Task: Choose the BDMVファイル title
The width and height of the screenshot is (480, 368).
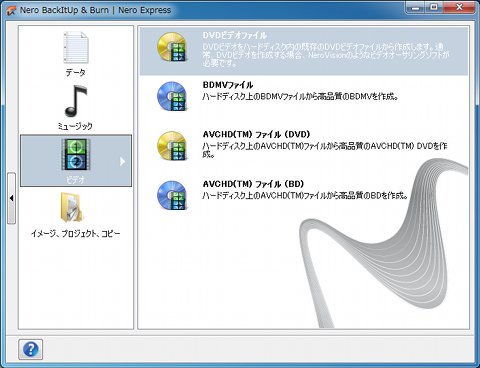Action: pyautogui.click(x=228, y=85)
